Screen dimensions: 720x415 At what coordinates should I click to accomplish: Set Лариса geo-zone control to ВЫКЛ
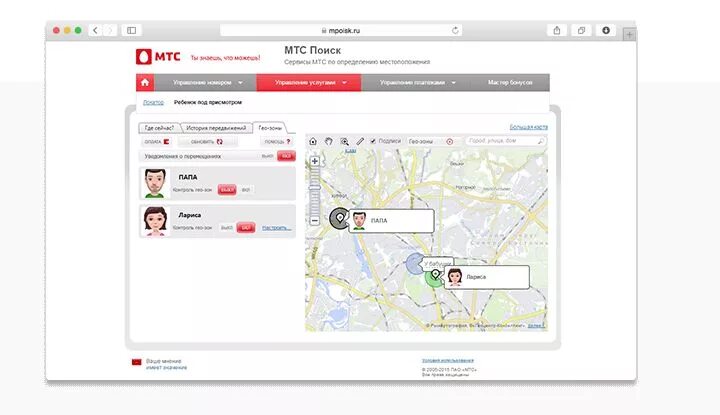pos(227,228)
